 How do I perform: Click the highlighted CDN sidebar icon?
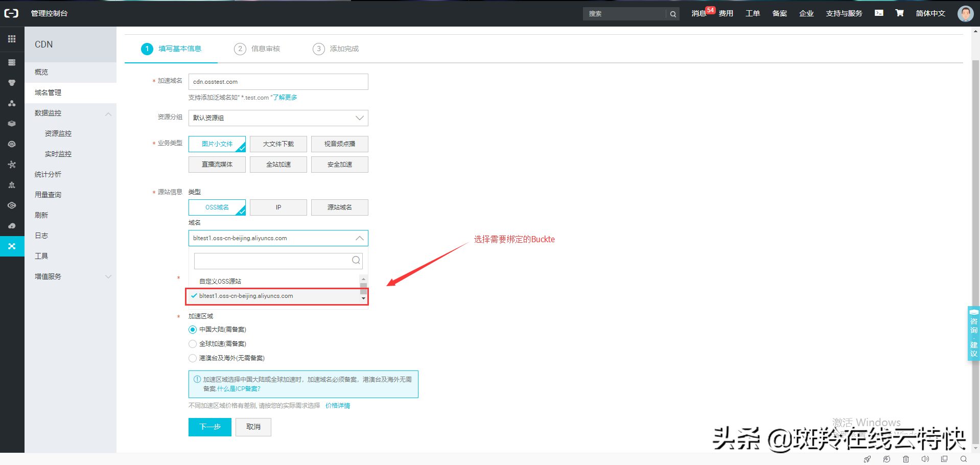[x=12, y=246]
